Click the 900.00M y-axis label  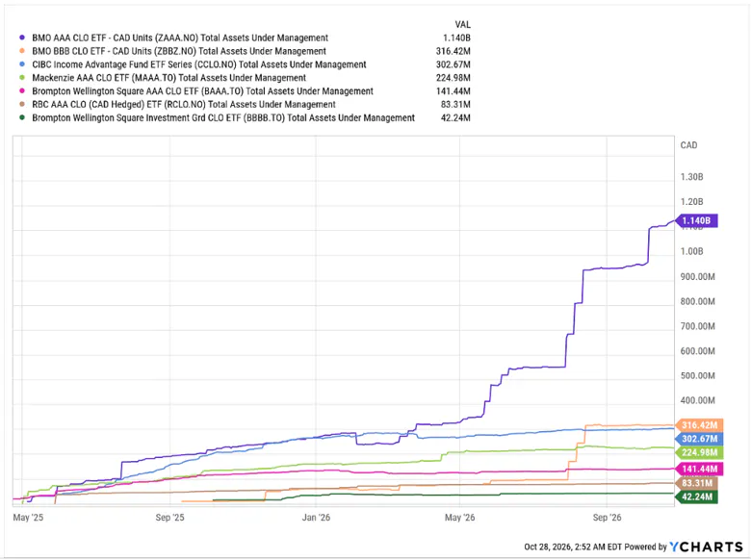(697, 277)
